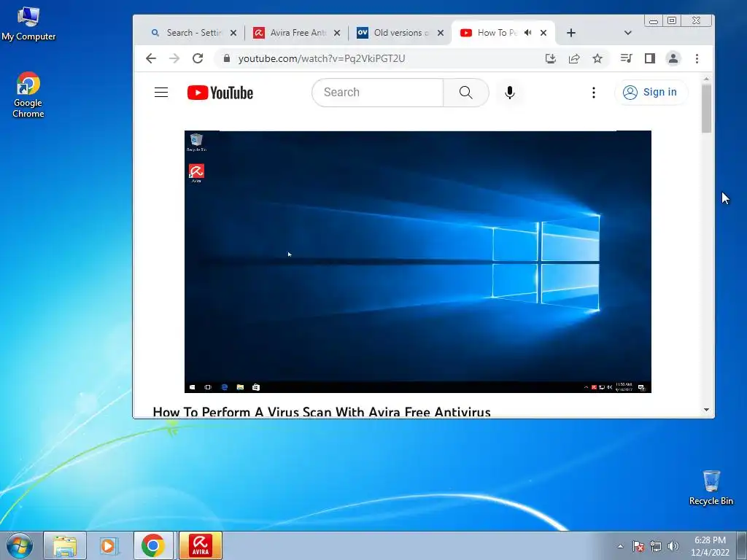Click the page scrollbar thumb
Viewport: 747px width, 560px height.
[x=706, y=108]
